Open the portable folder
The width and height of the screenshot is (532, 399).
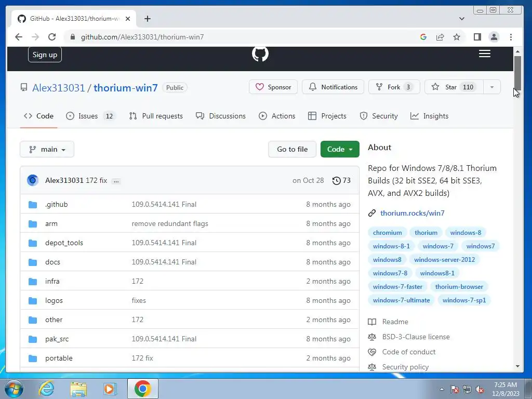(x=59, y=358)
